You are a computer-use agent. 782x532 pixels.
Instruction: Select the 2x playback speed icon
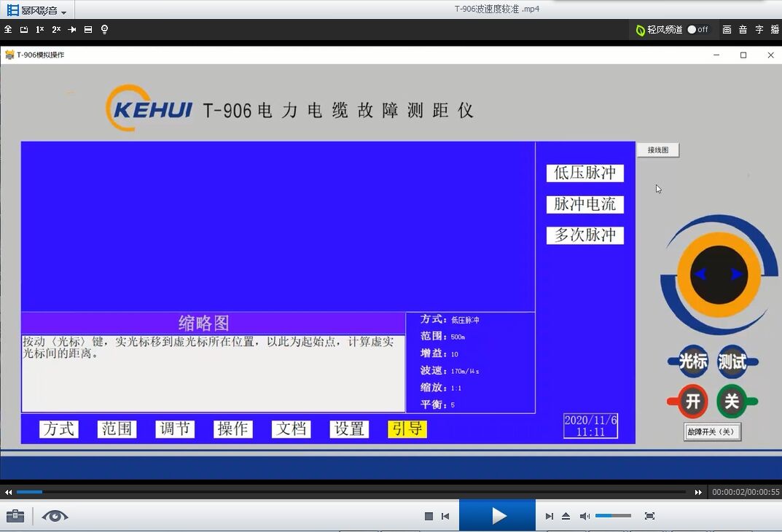click(x=55, y=30)
